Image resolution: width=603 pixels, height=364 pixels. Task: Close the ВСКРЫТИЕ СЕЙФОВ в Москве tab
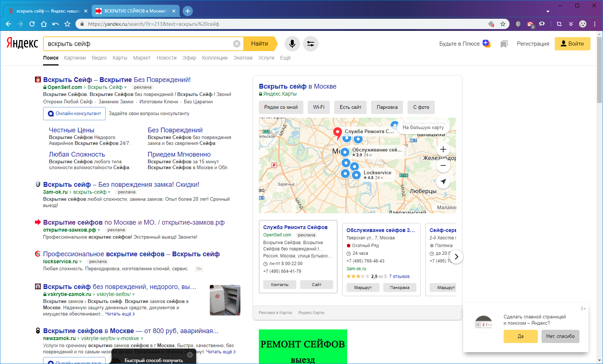174,11
